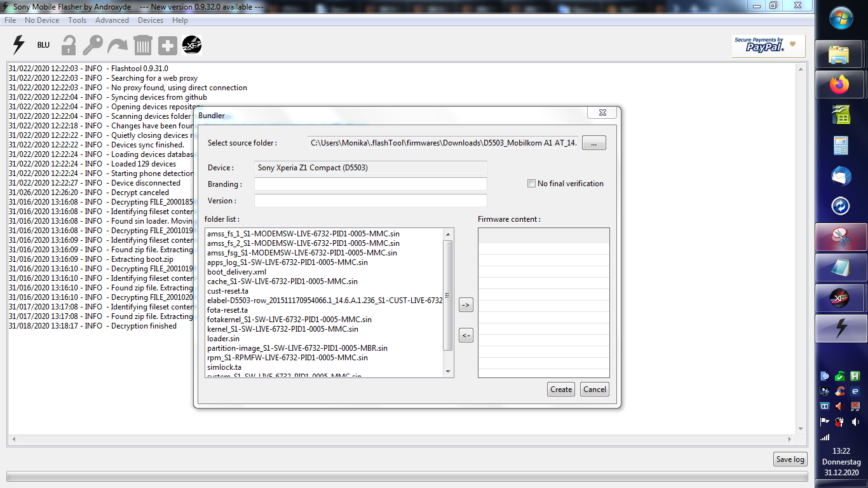Open the Help menu
Viewport: 868px width, 488px height.
point(180,20)
